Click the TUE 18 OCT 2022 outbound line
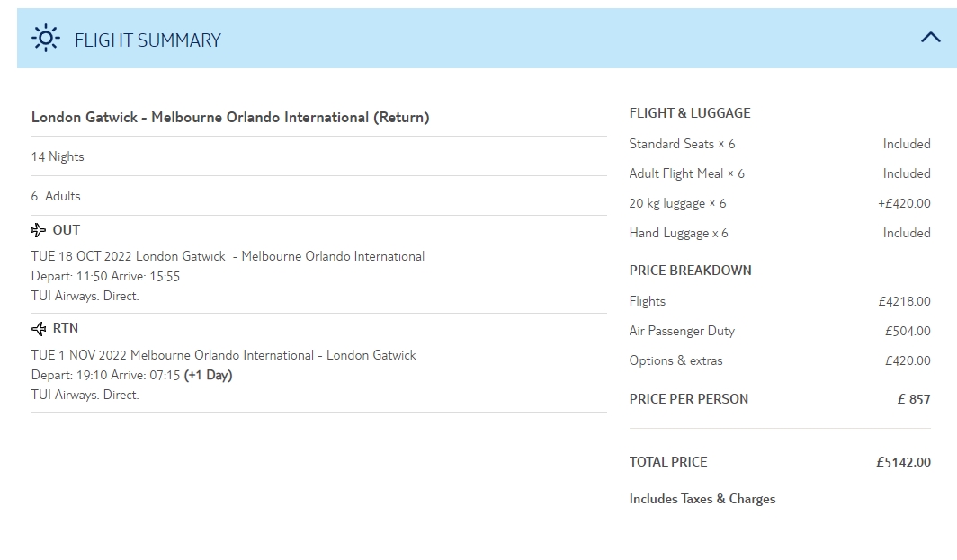The image size is (957, 560). coord(228,256)
